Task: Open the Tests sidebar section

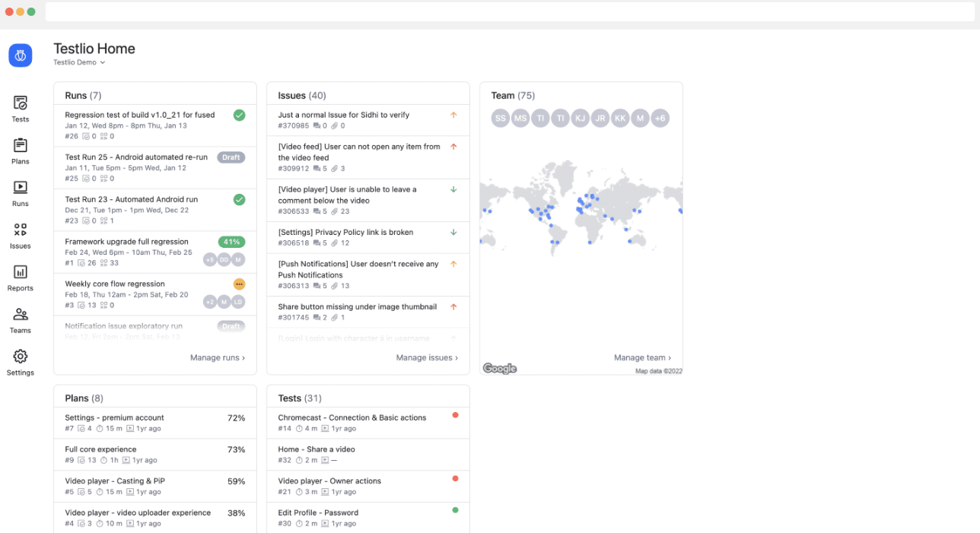Action: click(21, 109)
